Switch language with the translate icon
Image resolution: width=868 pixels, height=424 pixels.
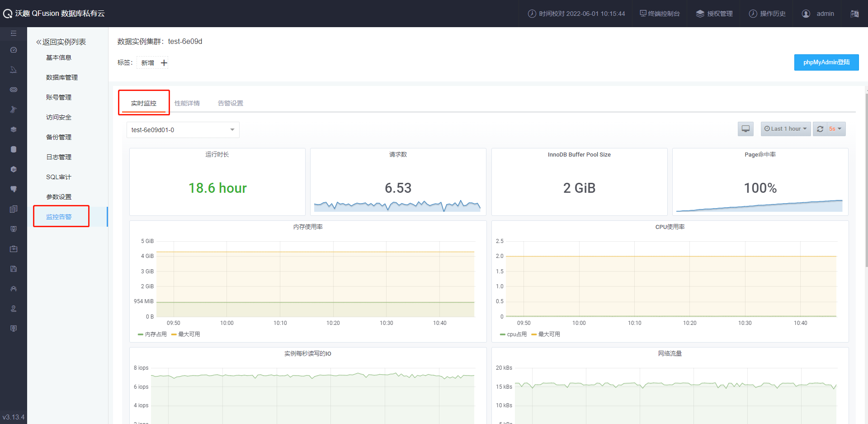tap(854, 14)
